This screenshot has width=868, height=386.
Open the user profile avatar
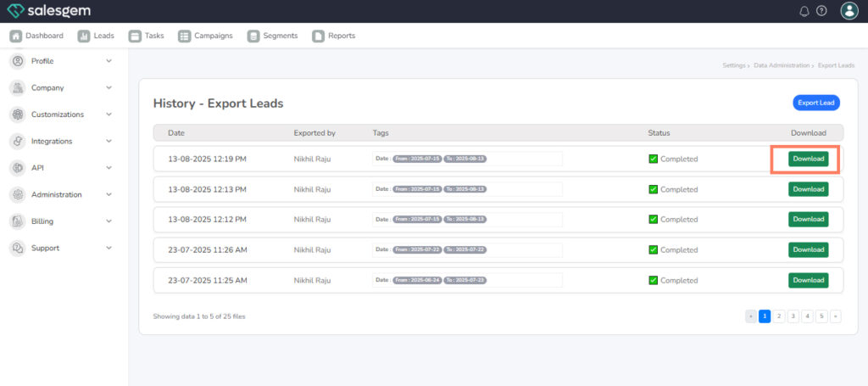click(849, 11)
